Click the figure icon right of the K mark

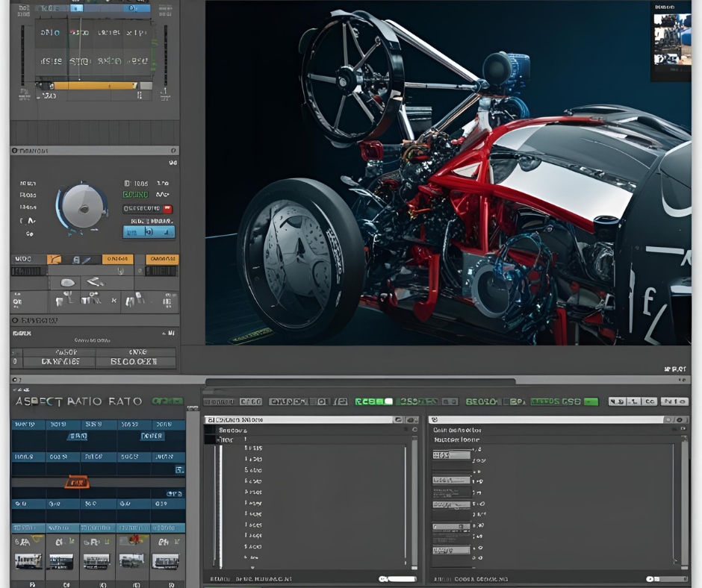[x=134, y=299]
